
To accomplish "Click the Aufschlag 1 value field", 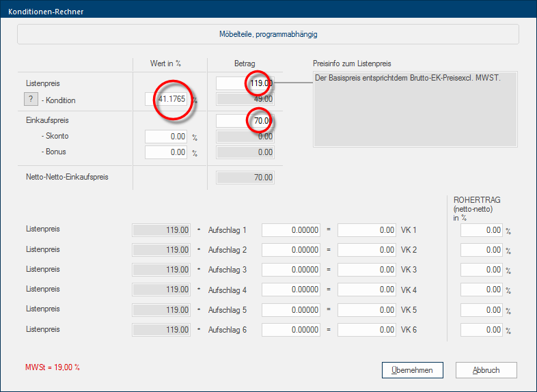I will (290, 231).
